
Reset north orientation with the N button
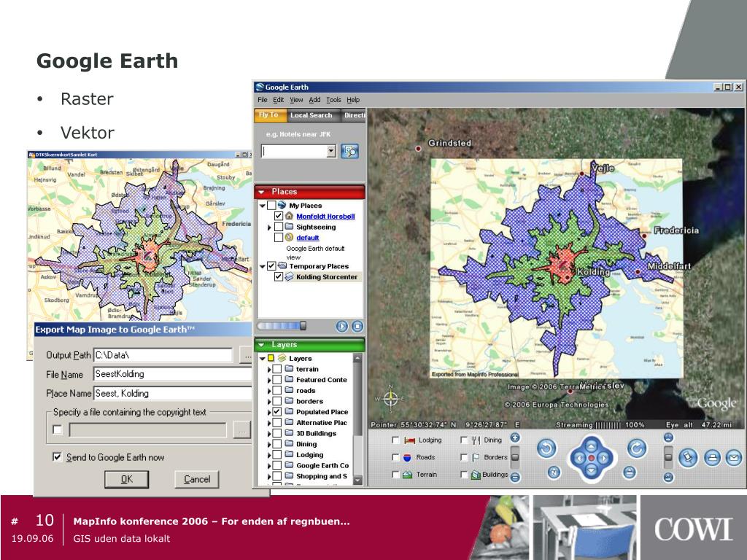pyautogui.click(x=554, y=472)
